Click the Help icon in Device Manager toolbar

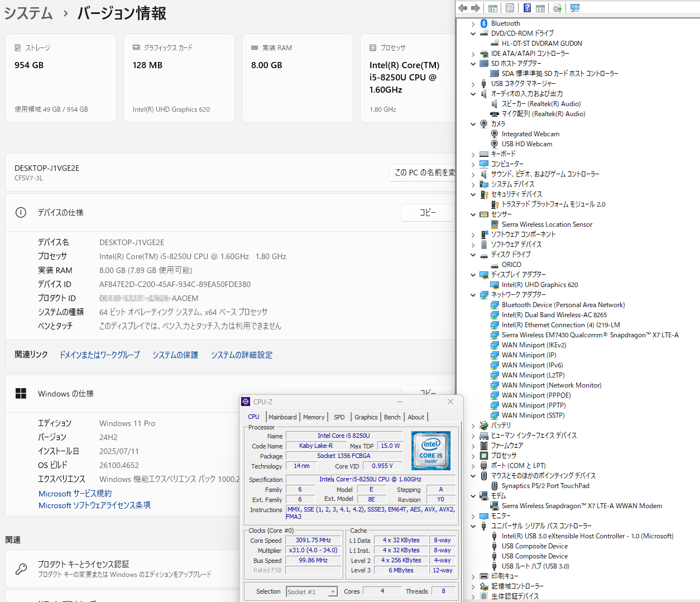[x=527, y=8]
